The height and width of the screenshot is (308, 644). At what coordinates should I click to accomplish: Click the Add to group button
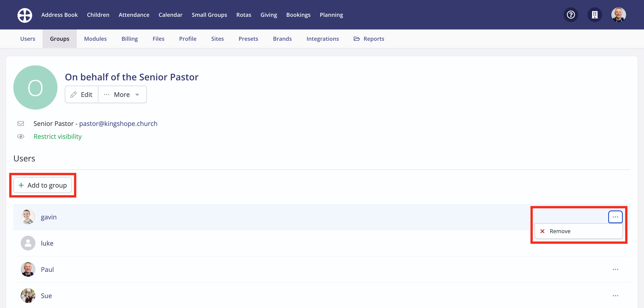tap(43, 185)
